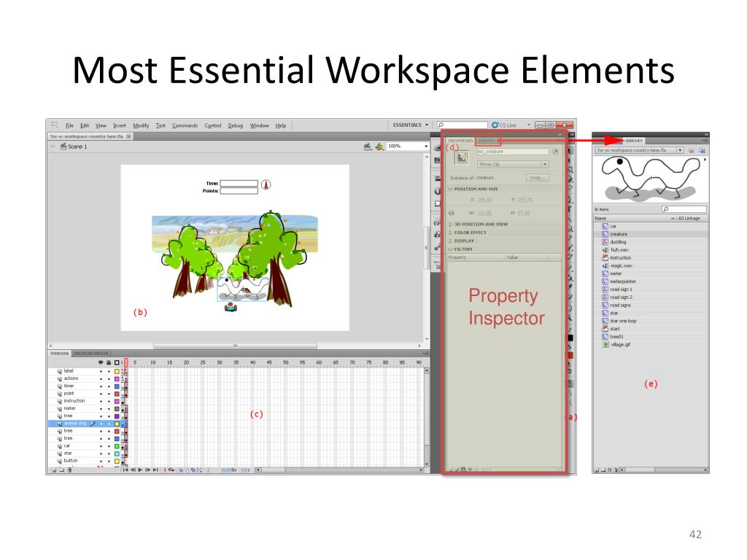
Task: Click the Edit Symbols icon beside zoom
Action: [379, 147]
